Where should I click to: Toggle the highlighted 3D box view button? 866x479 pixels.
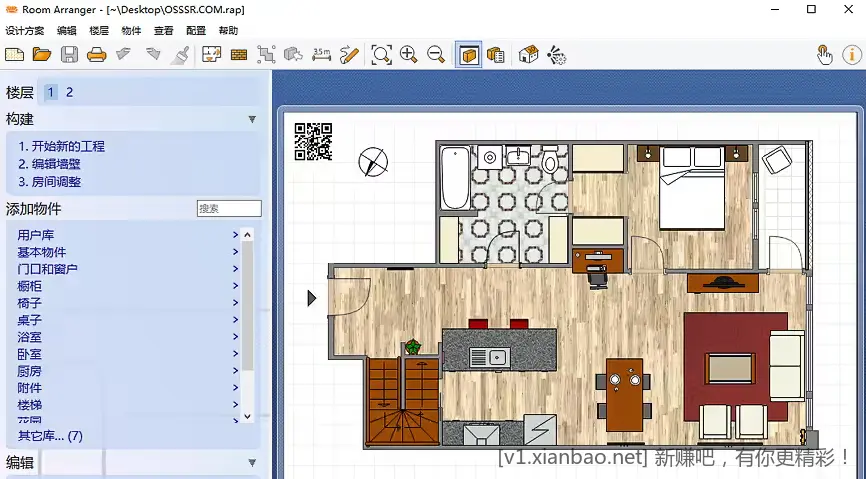click(469, 55)
